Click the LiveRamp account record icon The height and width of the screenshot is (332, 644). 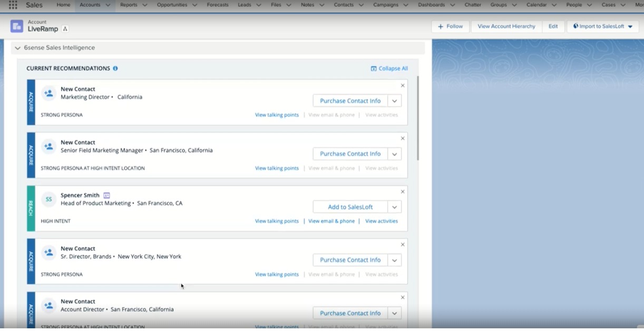[17, 26]
